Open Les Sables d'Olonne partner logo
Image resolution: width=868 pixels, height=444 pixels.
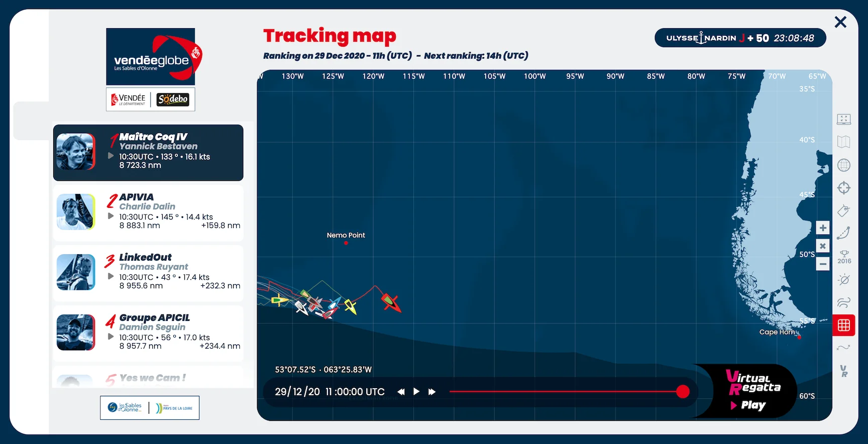[125, 407]
